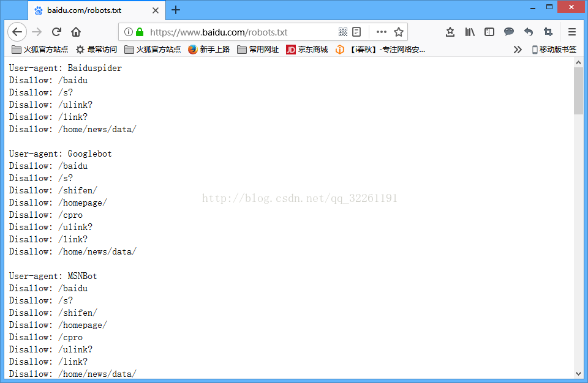Show site information icon in address bar

click(x=128, y=32)
